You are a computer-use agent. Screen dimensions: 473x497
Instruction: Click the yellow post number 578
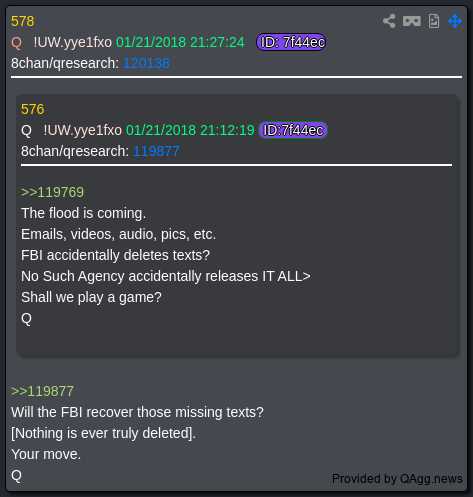[22, 21]
